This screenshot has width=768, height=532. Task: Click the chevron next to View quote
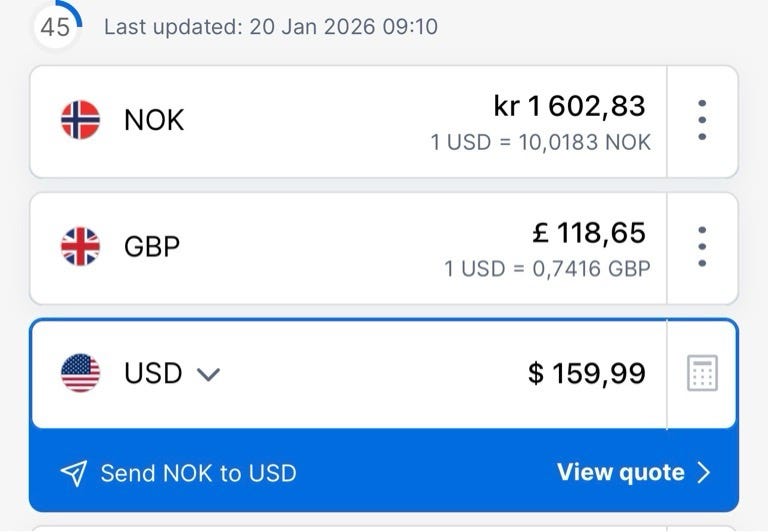(703, 473)
